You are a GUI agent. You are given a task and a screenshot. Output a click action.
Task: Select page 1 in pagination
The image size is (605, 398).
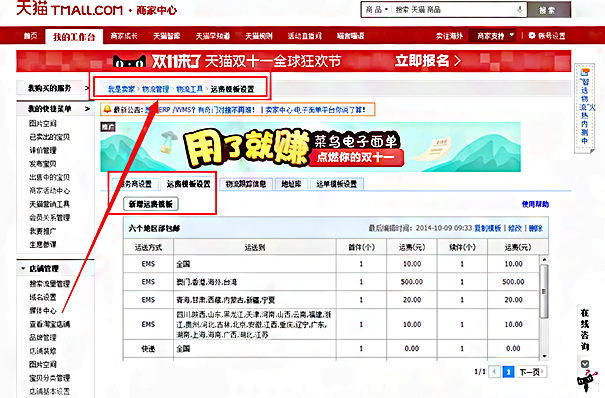[509, 372]
